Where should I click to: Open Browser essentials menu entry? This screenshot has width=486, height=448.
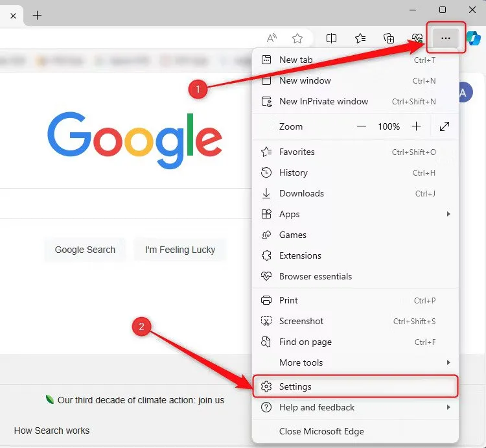pos(355,277)
